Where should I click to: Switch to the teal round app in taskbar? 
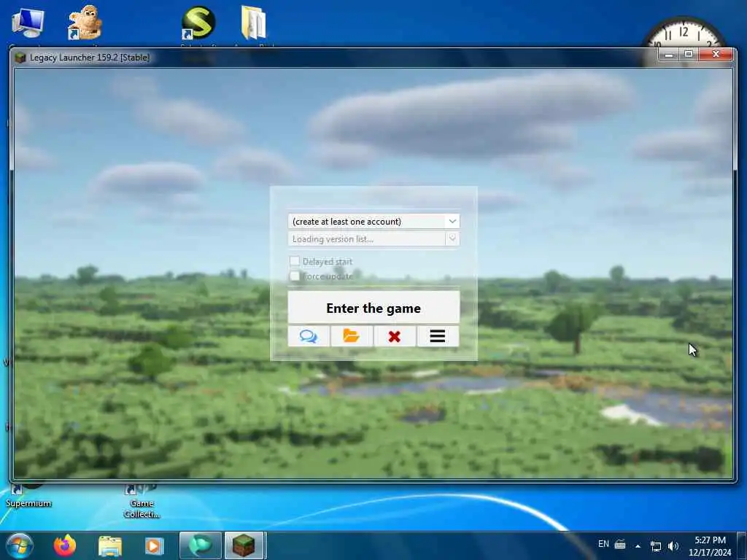(201, 545)
